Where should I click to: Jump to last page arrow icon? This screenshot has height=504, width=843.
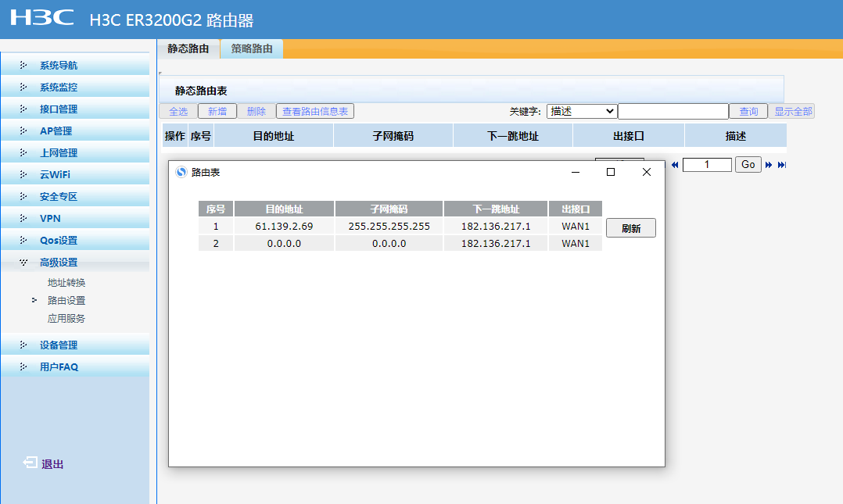point(782,165)
